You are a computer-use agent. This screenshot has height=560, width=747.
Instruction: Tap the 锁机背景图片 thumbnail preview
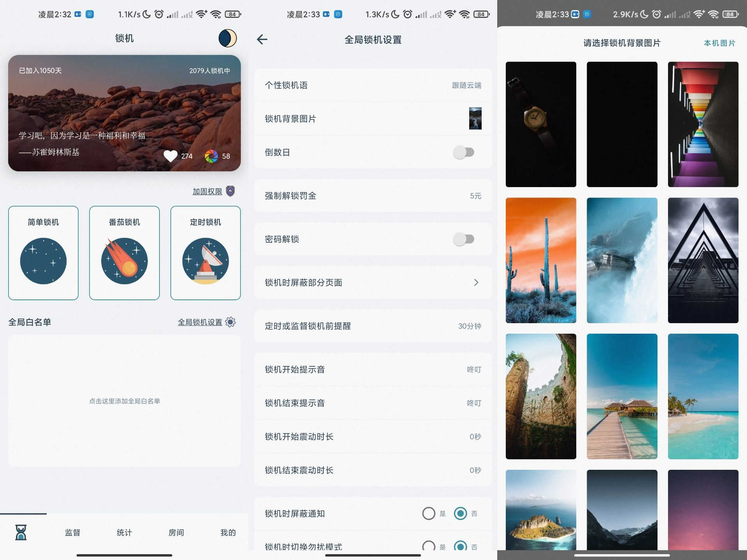(x=475, y=119)
